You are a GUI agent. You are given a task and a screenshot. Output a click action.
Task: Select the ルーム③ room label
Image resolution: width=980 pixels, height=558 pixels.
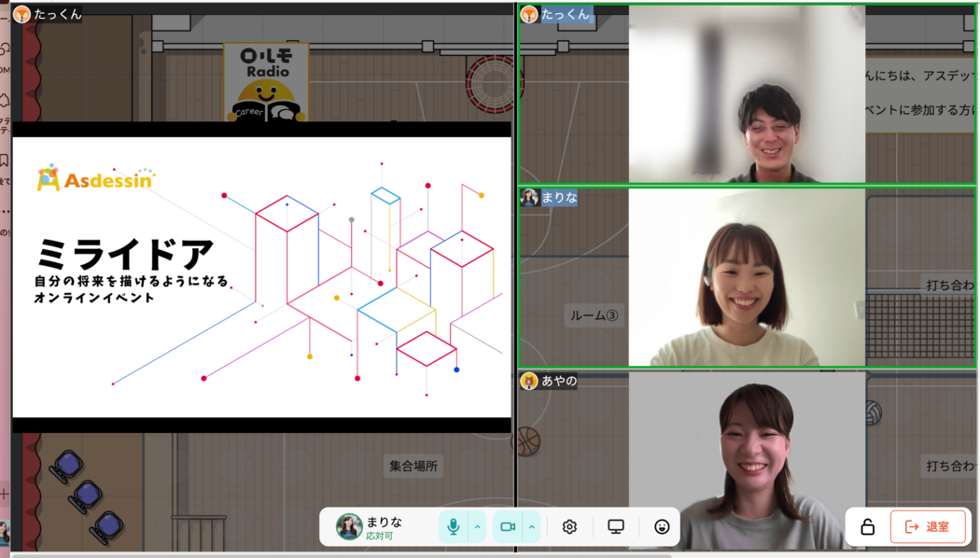[595, 315]
